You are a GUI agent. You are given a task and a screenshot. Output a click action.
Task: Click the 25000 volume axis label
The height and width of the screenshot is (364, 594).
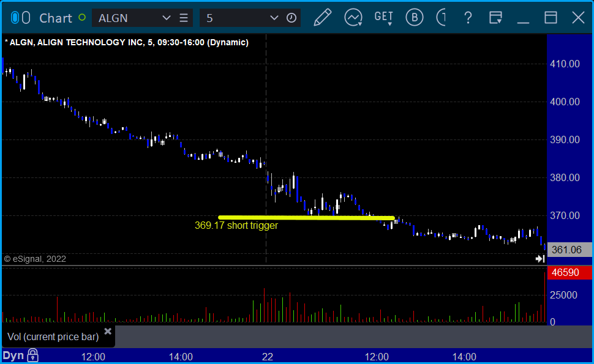tap(564, 295)
